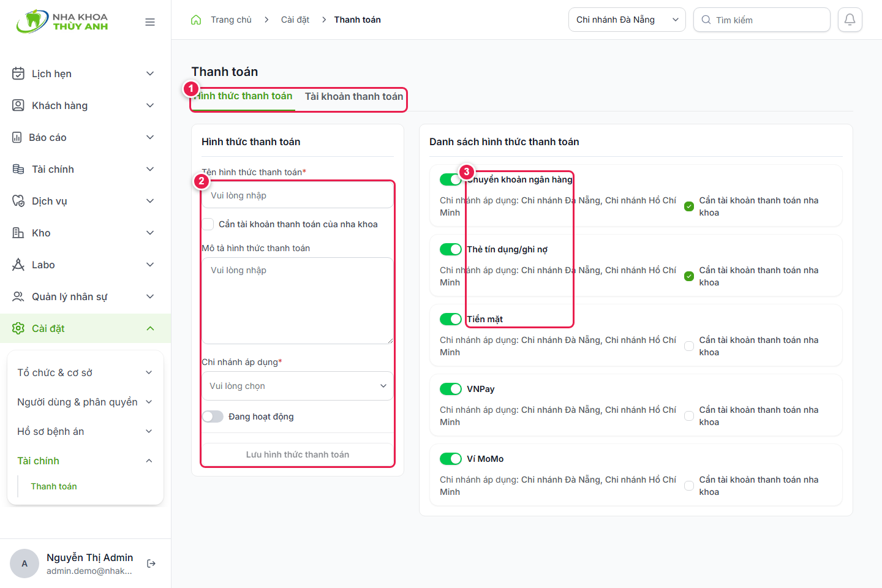Image resolution: width=882 pixels, height=588 pixels.
Task: Toggle Chuyển khoản 'Cần tài khoản' checkbox
Action: point(689,206)
